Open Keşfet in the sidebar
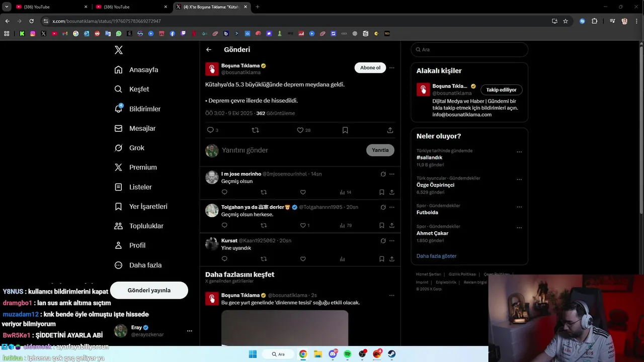Screen dimensions: 644x362 pos(132,89)
